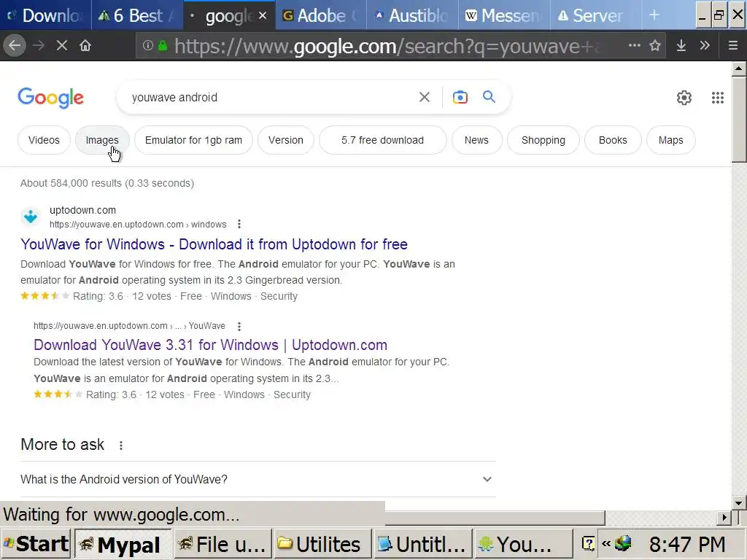Screen dimensions: 747x560
Task: Open the browser hamburger menu
Action: coord(733,46)
